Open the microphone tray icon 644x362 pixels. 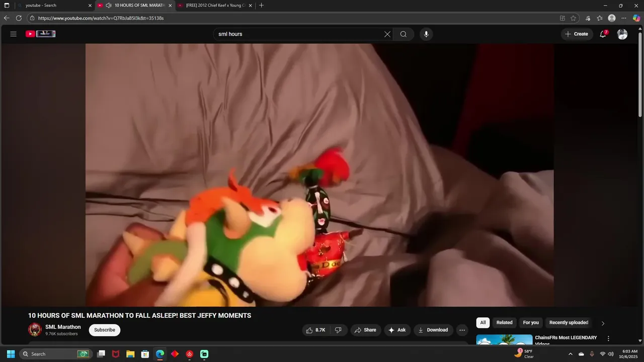click(592, 354)
